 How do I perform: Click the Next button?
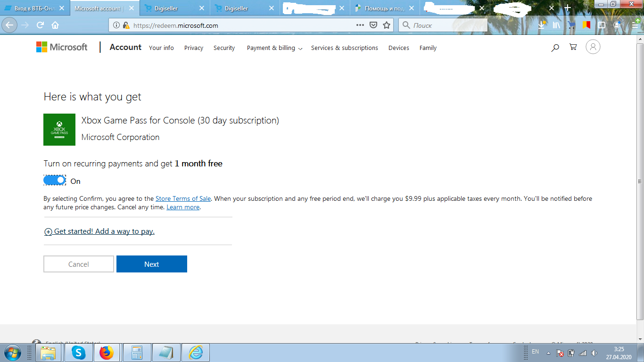coord(152,264)
